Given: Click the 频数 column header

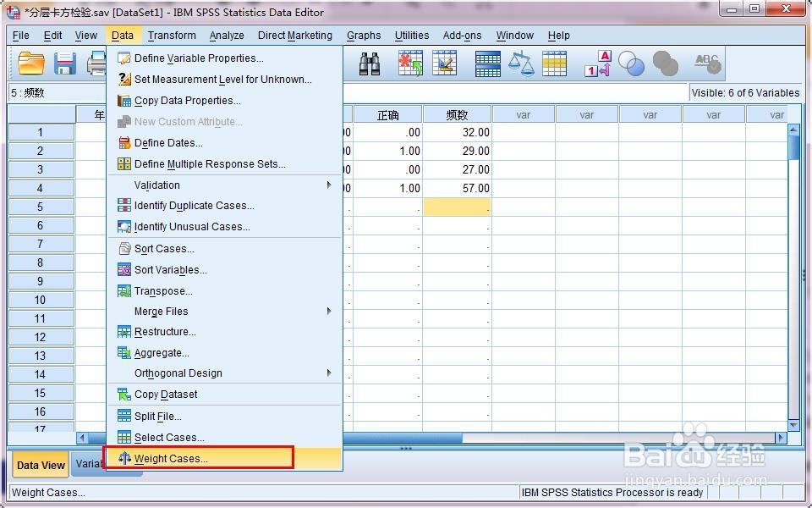Looking at the screenshot, I should (458, 114).
